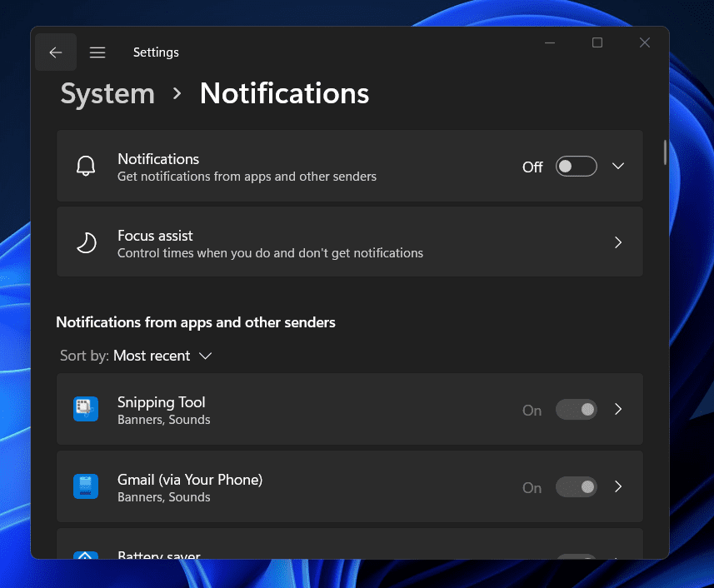Click the Notifications bell icon
The image size is (714, 588).
click(86, 166)
